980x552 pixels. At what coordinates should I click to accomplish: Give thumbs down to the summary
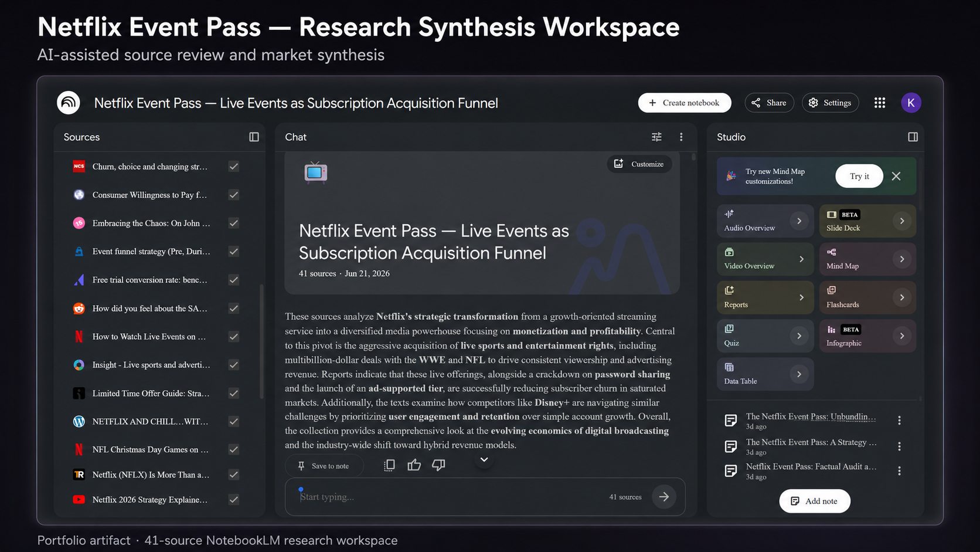tap(438, 465)
